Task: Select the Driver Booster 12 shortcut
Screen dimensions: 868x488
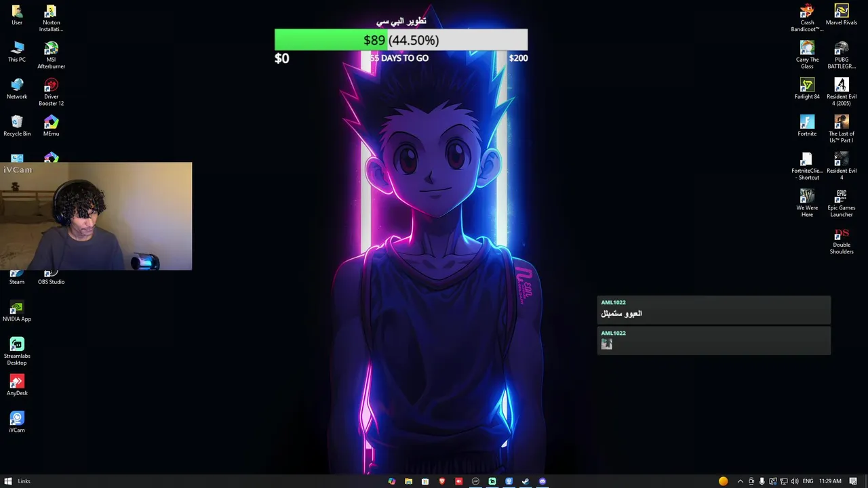Action: coord(51,93)
